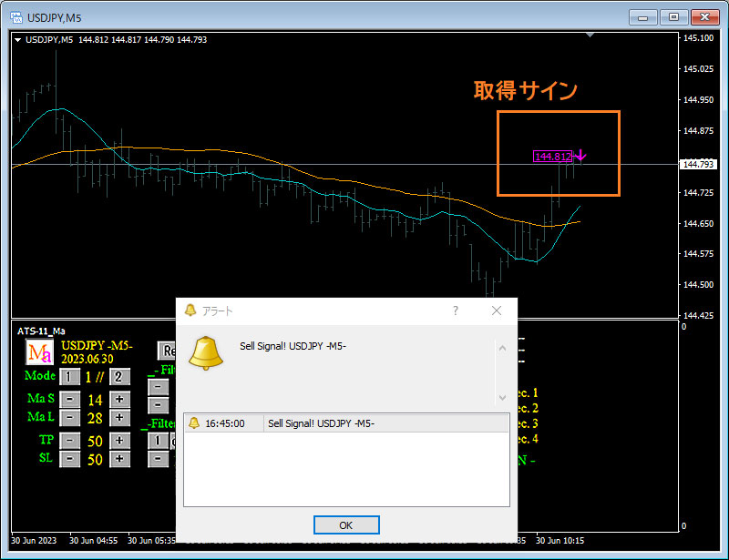Viewport: 729px width, 560px height.
Task: Select Mode 2 button
Action: (119, 376)
